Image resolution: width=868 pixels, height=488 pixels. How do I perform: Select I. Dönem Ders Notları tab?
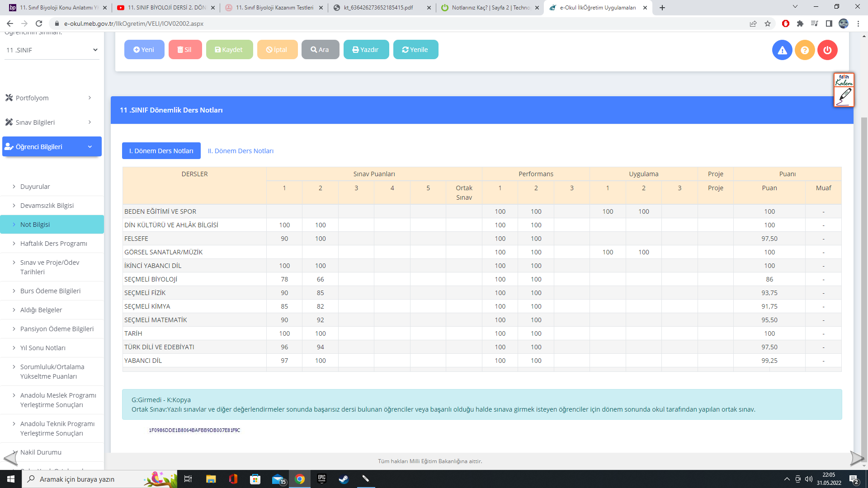(x=161, y=151)
